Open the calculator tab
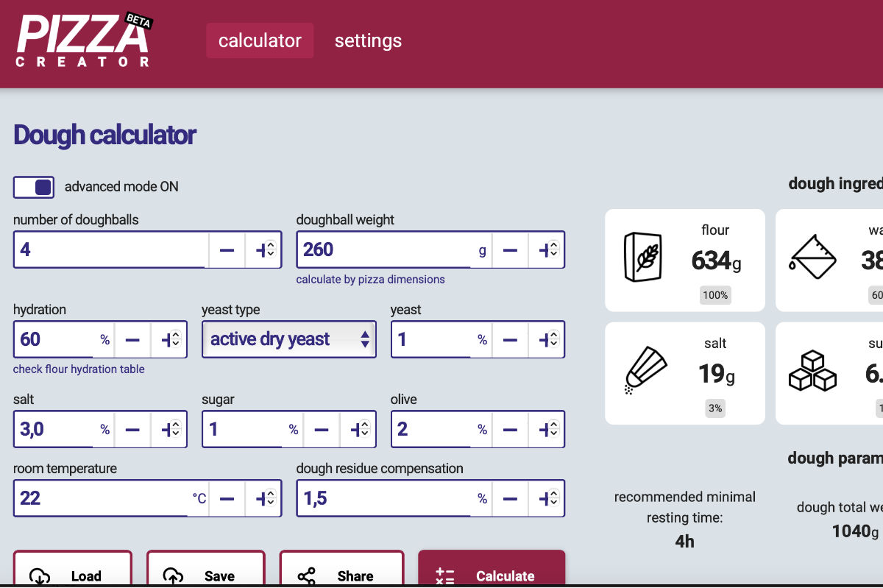Image resolution: width=883 pixels, height=588 pixels. tap(260, 40)
